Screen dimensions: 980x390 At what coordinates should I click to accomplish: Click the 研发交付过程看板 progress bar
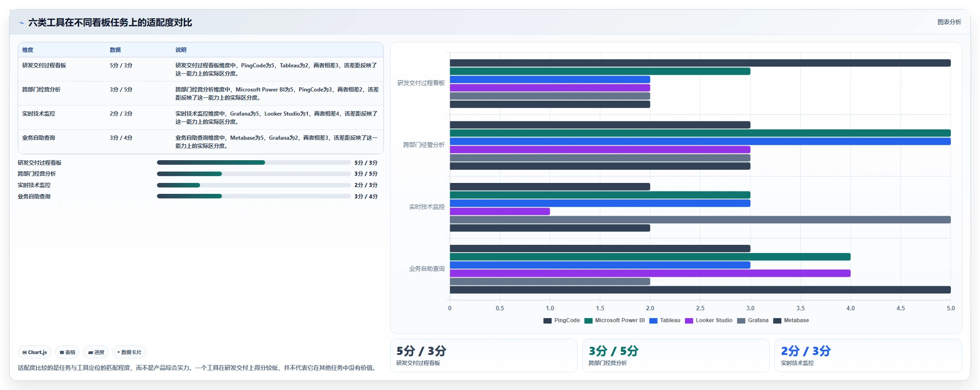[254, 162]
